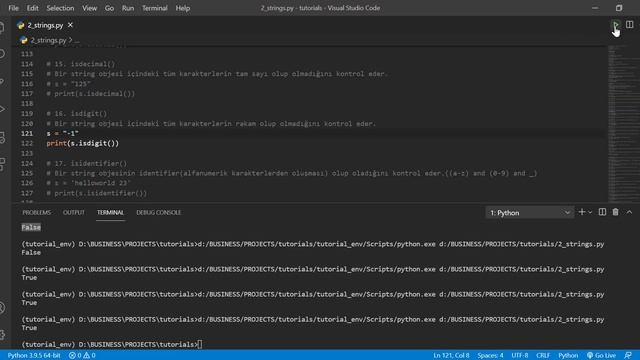Switch to the DEBUG CONSOLE tab
640x360 pixels.
158,213
